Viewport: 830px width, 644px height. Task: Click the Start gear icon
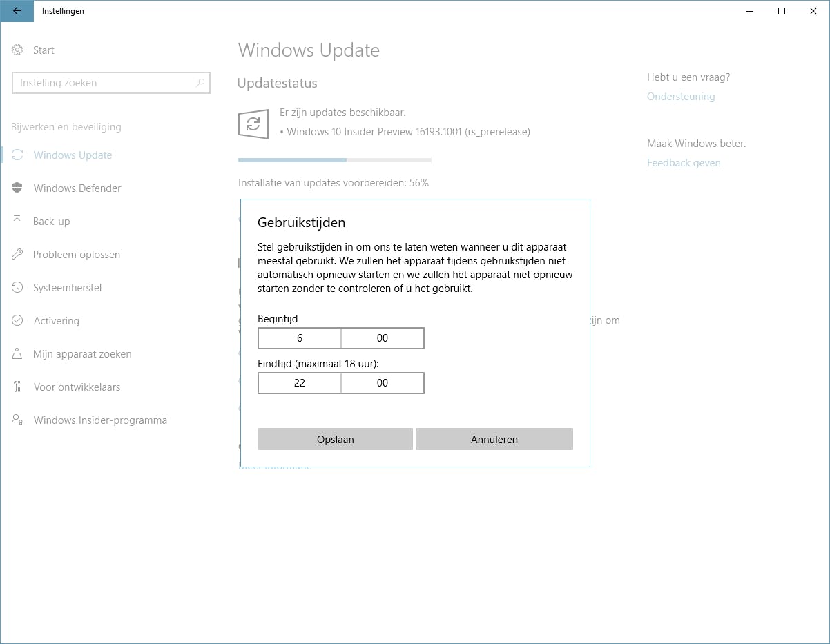pyautogui.click(x=17, y=50)
